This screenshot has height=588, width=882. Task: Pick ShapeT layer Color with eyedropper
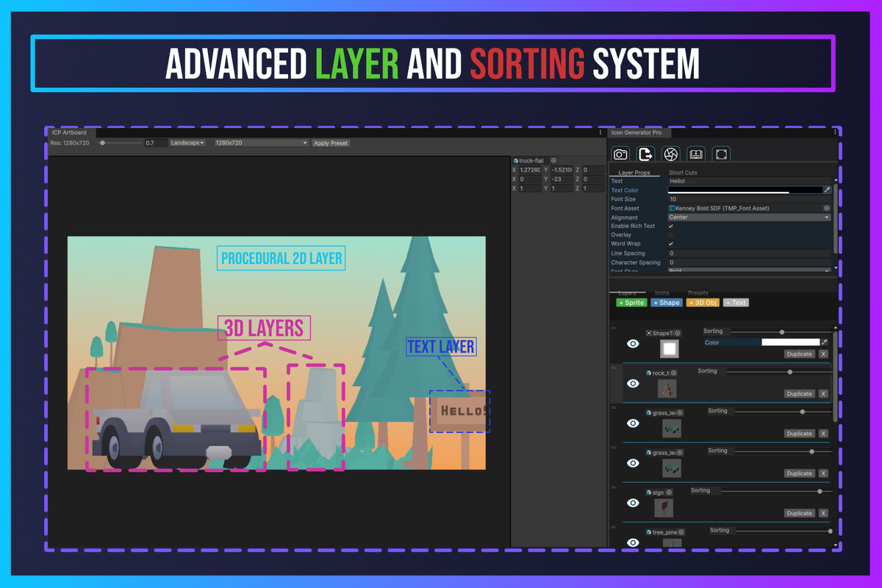pyautogui.click(x=825, y=343)
